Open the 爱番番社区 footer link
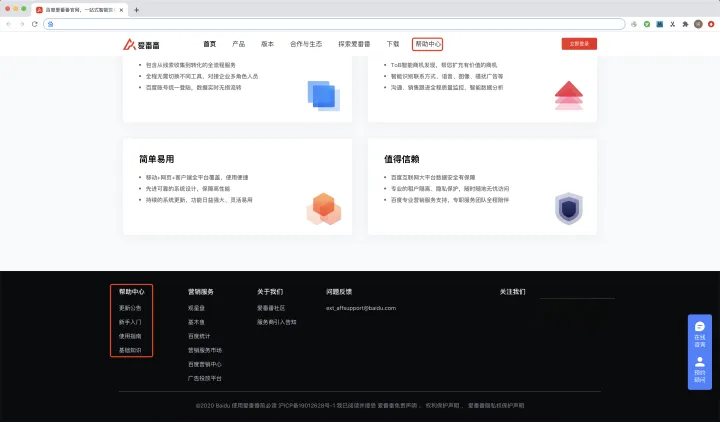This screenshot has height=422, width=720. point(271,308)
